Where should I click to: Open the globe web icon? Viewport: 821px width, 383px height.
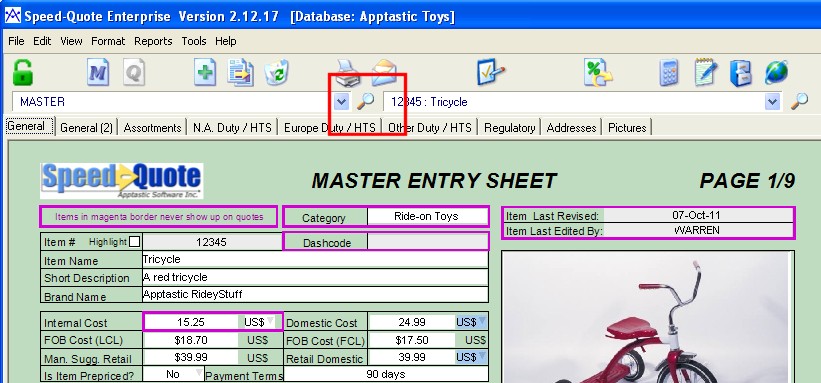[x=776, y=72]
